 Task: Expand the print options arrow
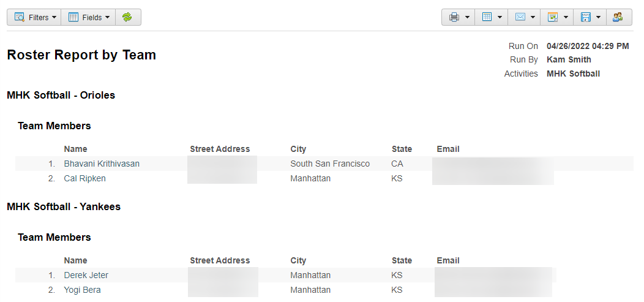467,18
